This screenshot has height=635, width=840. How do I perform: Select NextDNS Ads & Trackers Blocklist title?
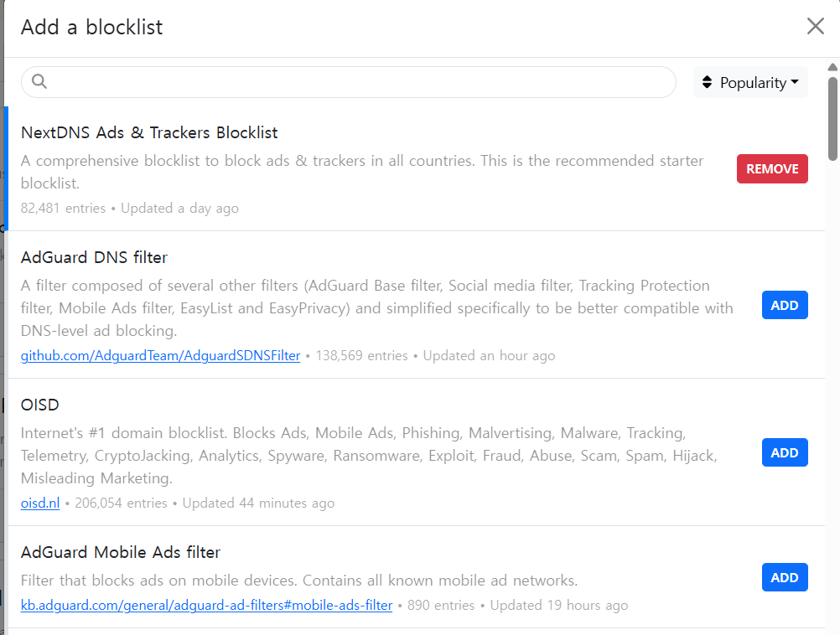click(149, 132)
